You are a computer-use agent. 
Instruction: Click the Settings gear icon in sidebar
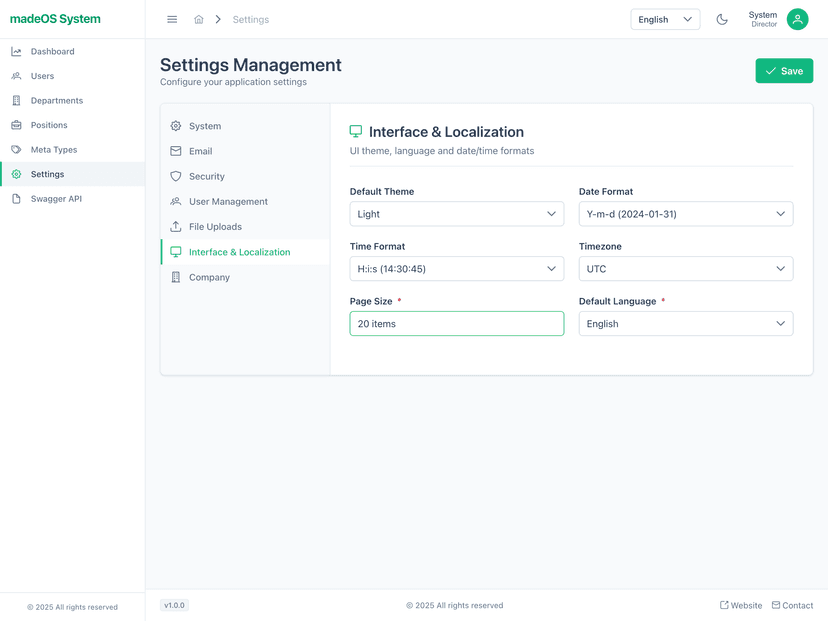pyautogui.click(x=16, y=174)
